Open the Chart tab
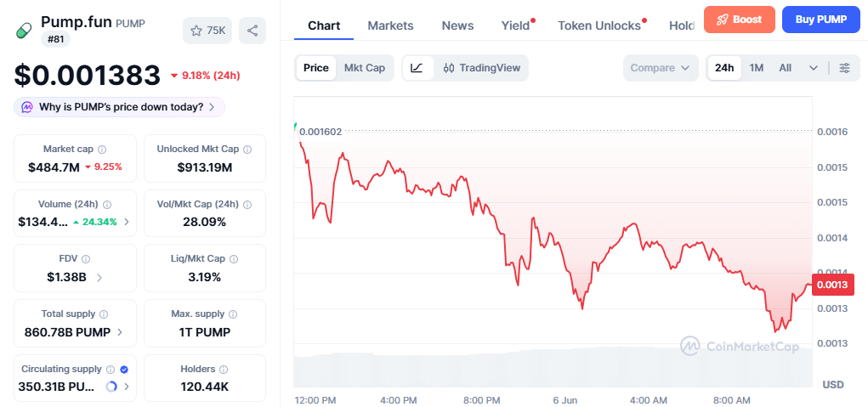Viewport: 868px width, 407px height. click(x=324, y=25)
